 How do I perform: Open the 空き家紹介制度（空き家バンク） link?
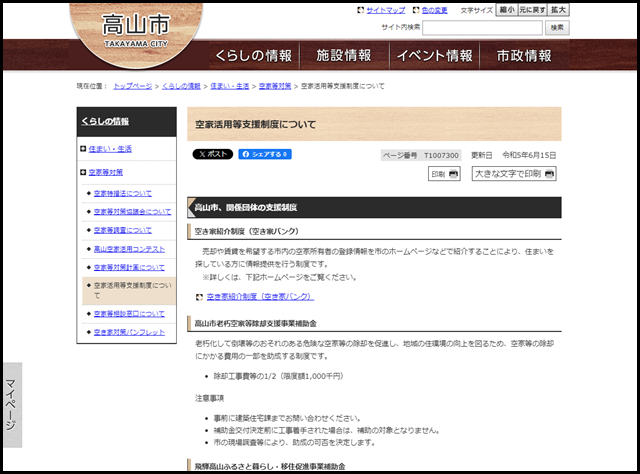[260, 297]
